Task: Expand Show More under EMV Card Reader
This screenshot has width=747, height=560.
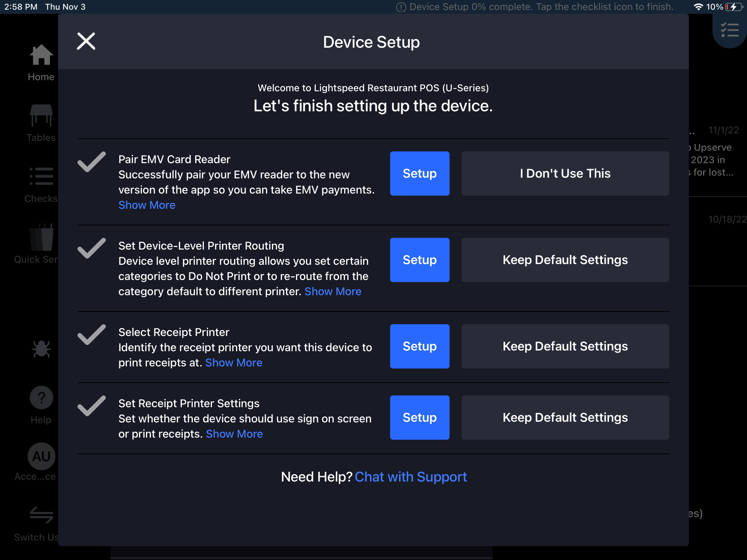Action: [x=147, y=205]
